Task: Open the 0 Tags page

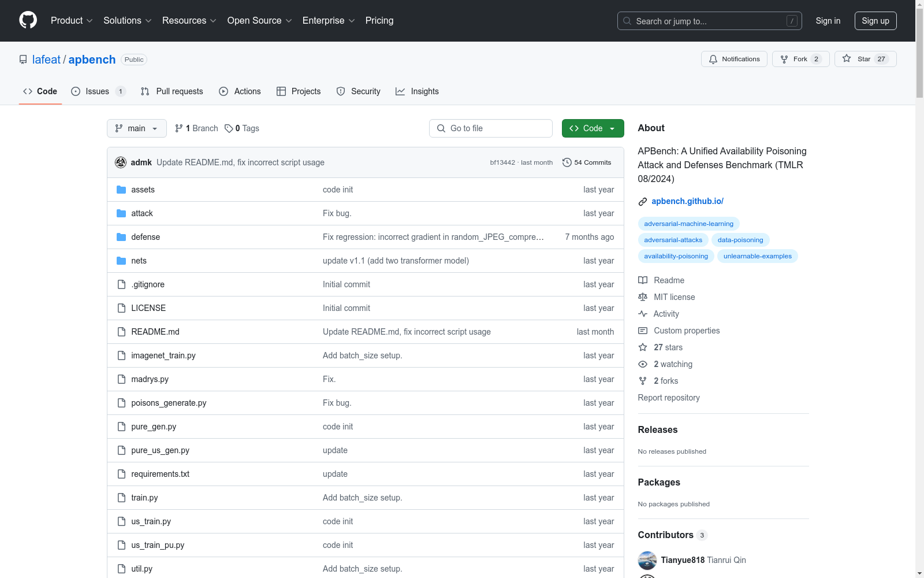Action: click(x=242, y=128)
